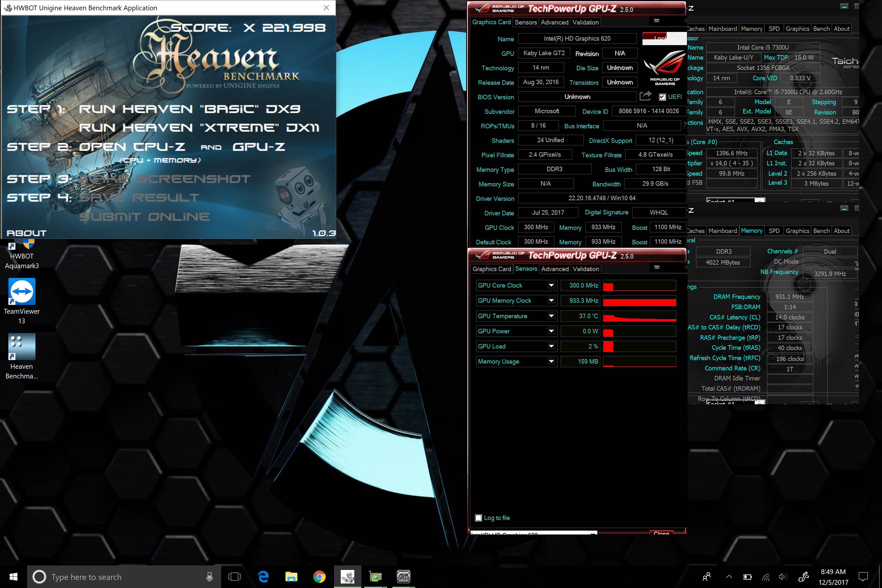
Task: Open About in HWBOT Heaven app
Action: [x=26, y=233]
